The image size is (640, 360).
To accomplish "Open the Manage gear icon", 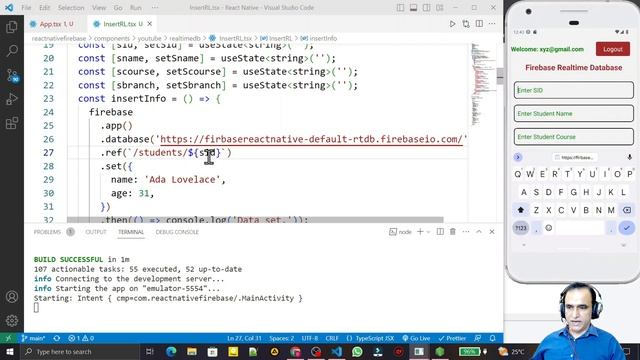I will coord(12,320).
